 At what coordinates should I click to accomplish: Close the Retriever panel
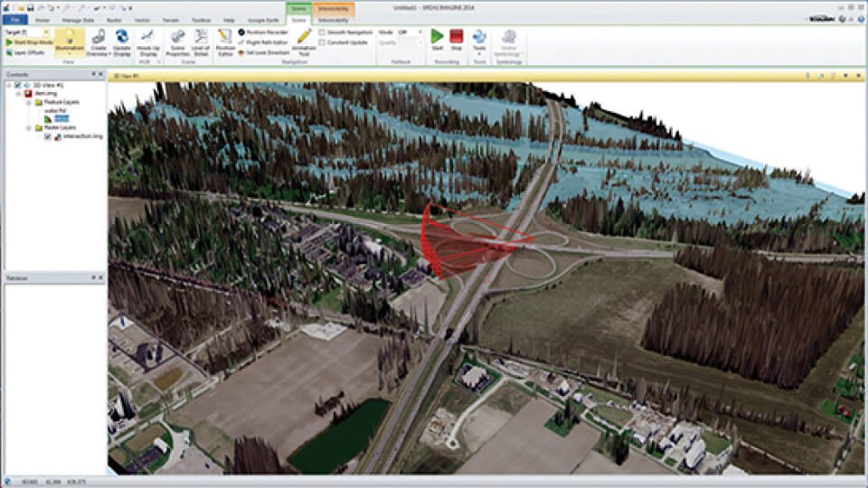(100, 277)
